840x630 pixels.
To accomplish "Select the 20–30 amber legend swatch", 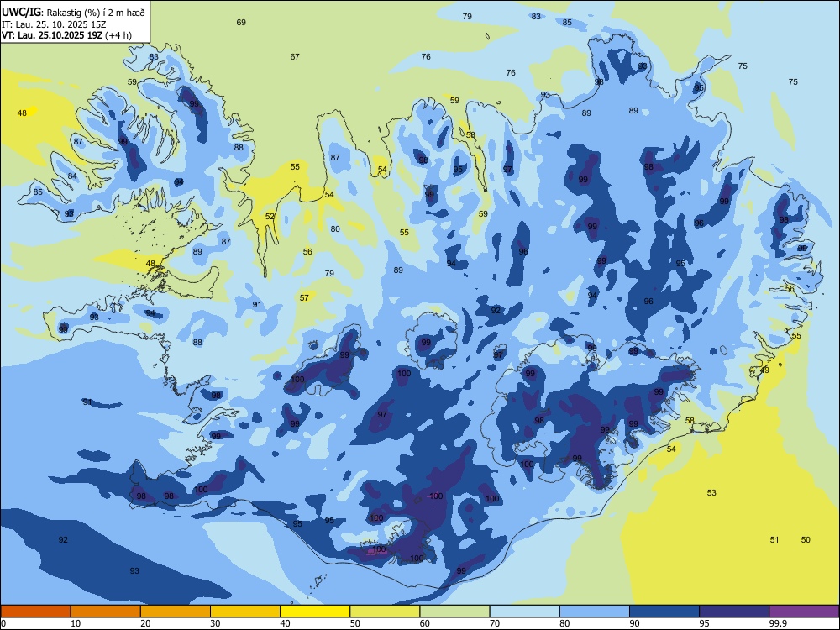I will [176, 612].
